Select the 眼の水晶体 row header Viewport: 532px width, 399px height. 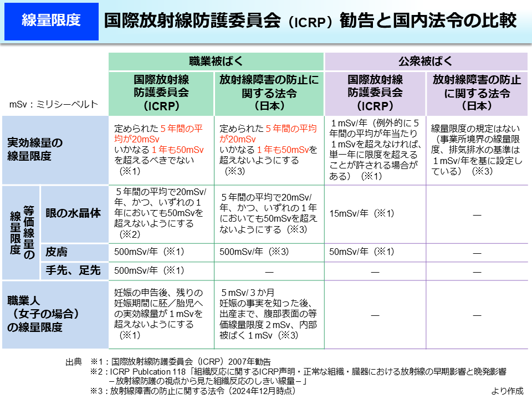(72, 213)
